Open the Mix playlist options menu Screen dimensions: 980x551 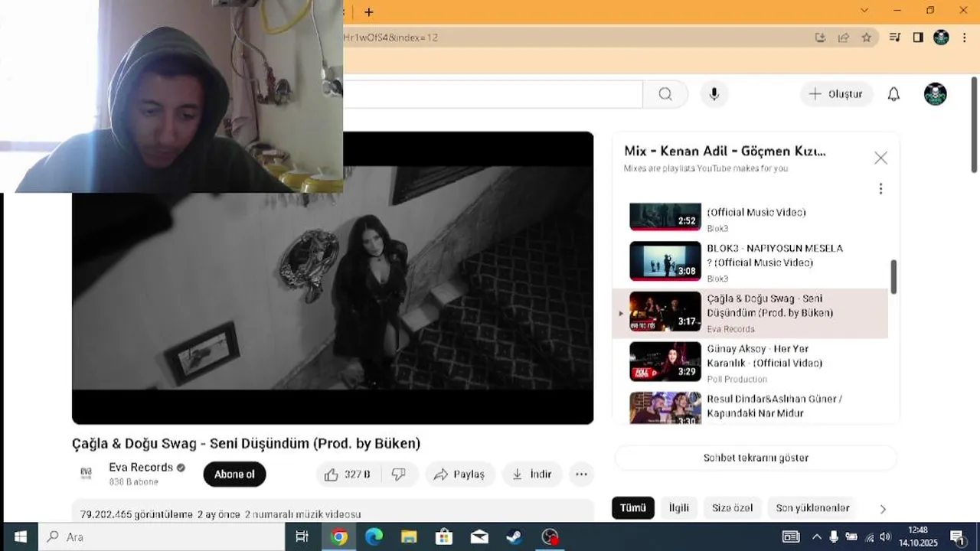(880, 188)
